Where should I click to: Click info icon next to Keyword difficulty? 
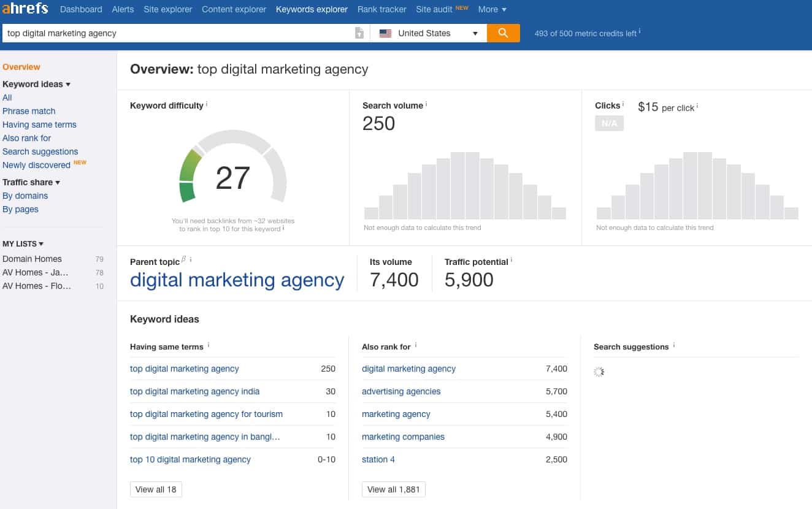point(207,105)
